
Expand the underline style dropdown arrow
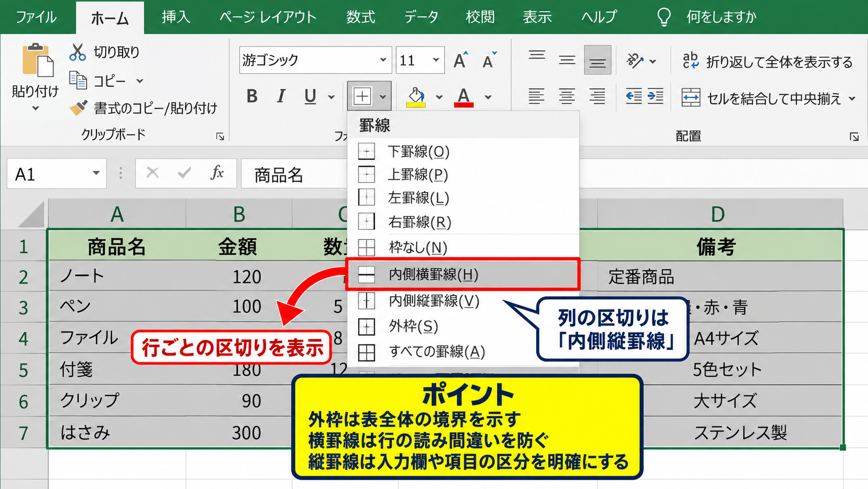[331, 97]
